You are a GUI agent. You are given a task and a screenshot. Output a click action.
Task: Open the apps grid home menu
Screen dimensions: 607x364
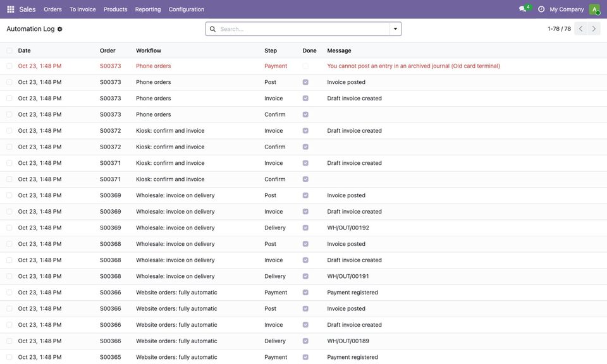click(x=11, y=9)
